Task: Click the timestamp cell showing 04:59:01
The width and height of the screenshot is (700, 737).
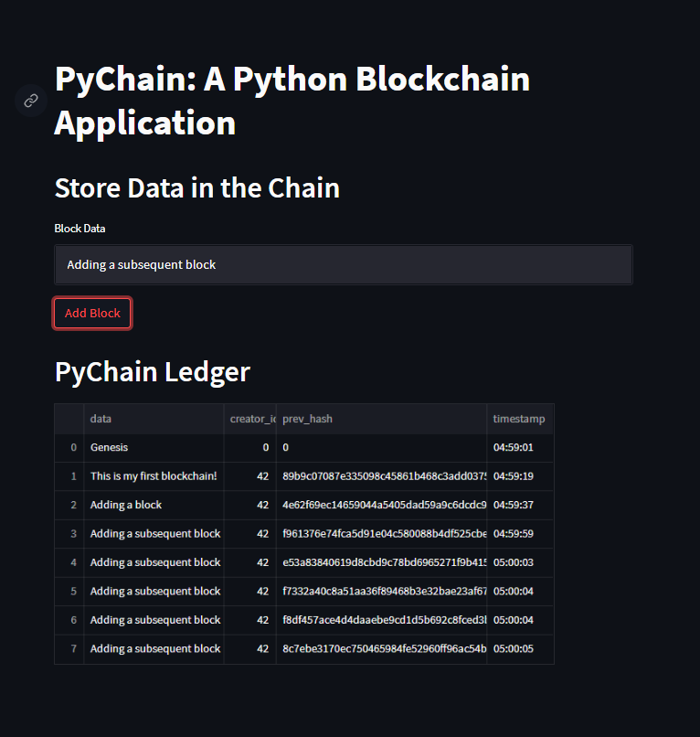Action: coord(518,447)
